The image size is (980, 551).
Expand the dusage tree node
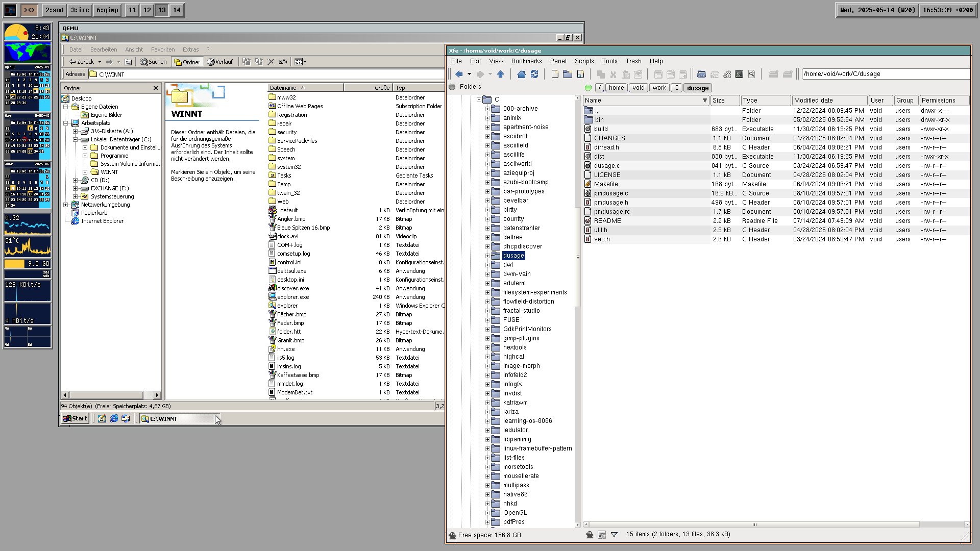[487, 256]
